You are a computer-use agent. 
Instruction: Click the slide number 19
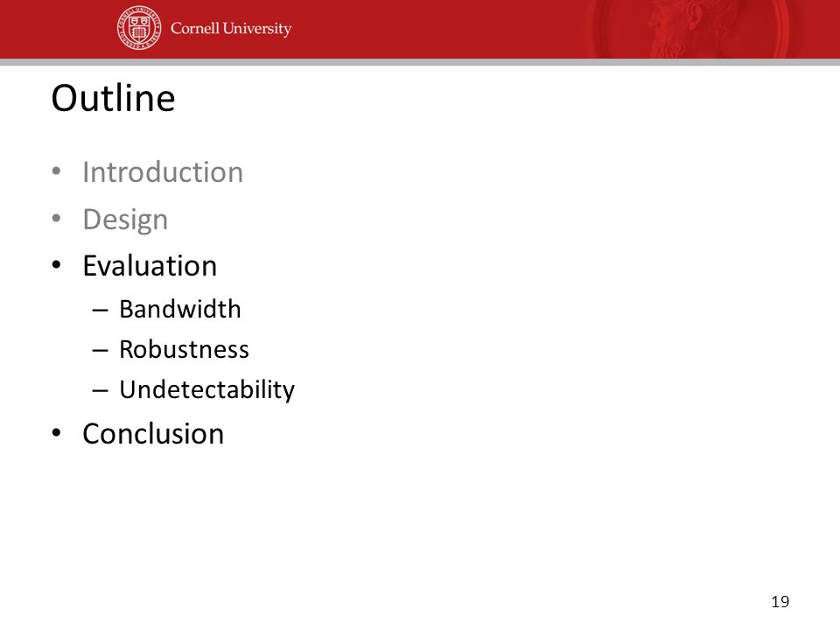click(x=780, y=602)
